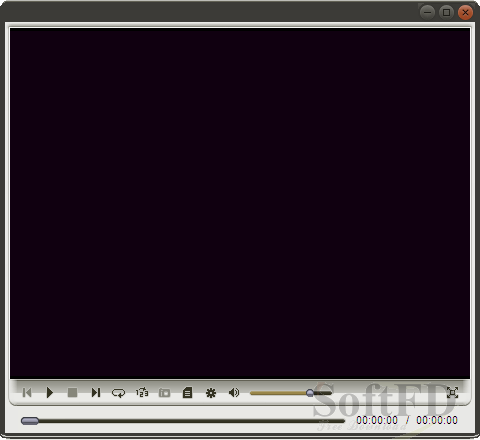Toggle the repeat loop icon
Viewport: 480px width, 440px height.
pyautogui.click(x=118, y=393)
